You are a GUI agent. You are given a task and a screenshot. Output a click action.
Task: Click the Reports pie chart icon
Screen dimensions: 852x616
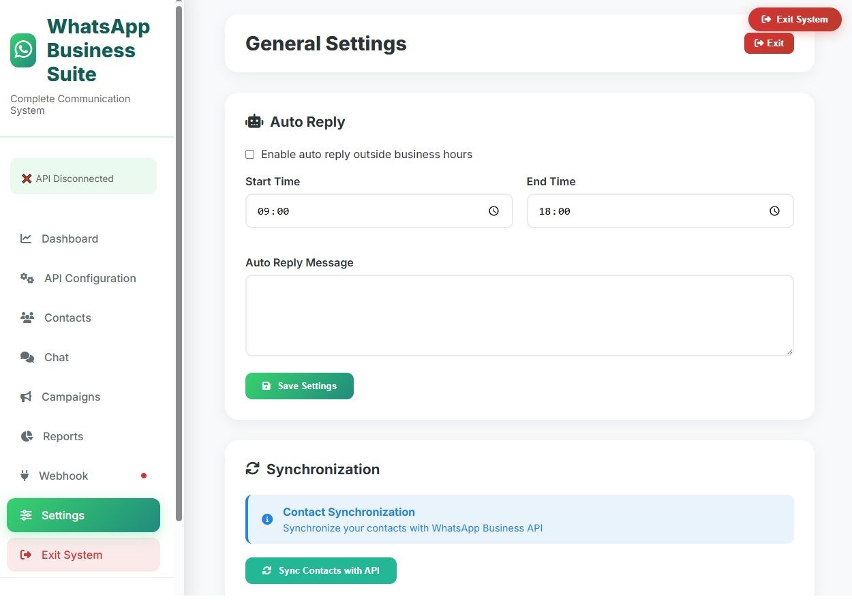coord(27,436)
